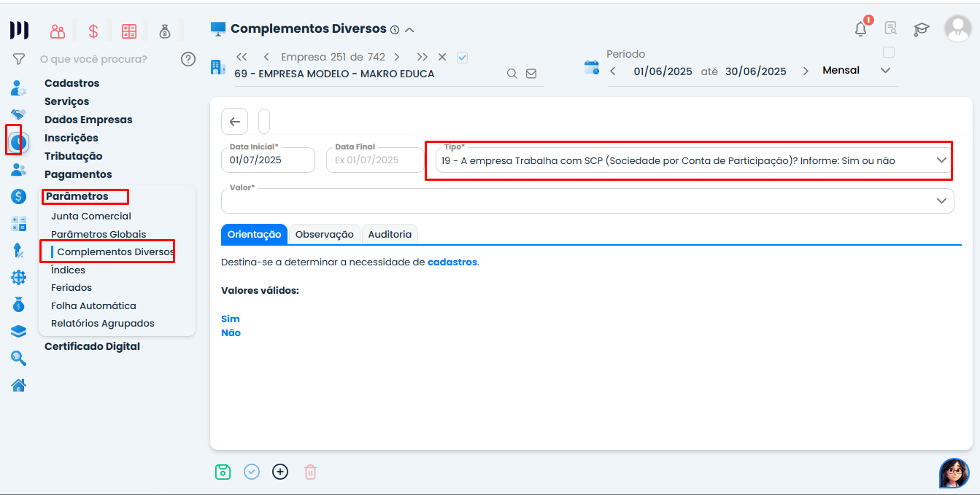Go to next company arrow

[x=397, y=57]
